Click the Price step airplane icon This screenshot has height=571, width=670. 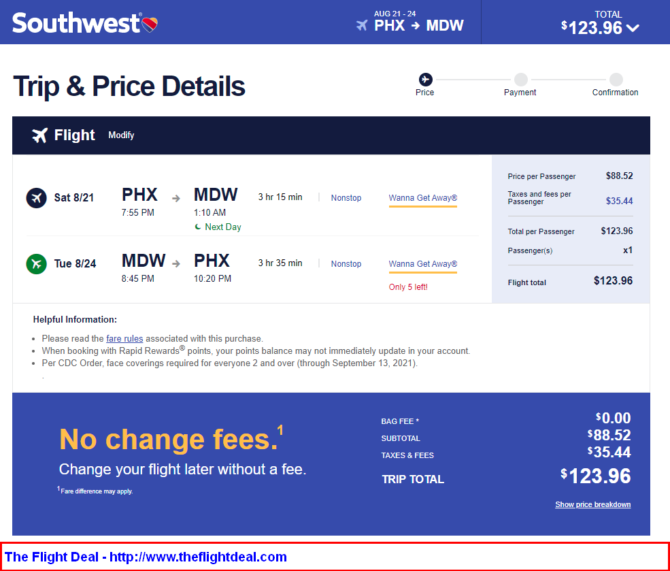425,79
